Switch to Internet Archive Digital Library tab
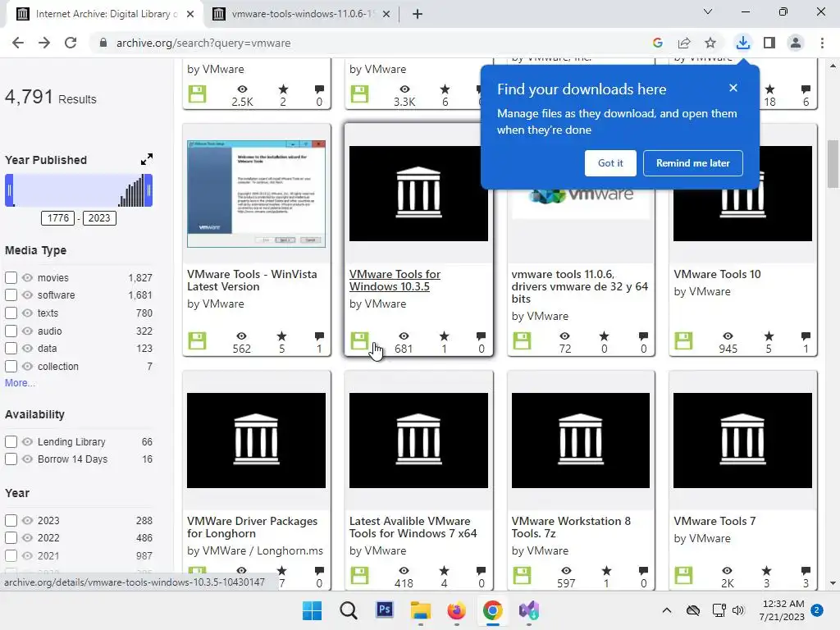 (104, 14)
